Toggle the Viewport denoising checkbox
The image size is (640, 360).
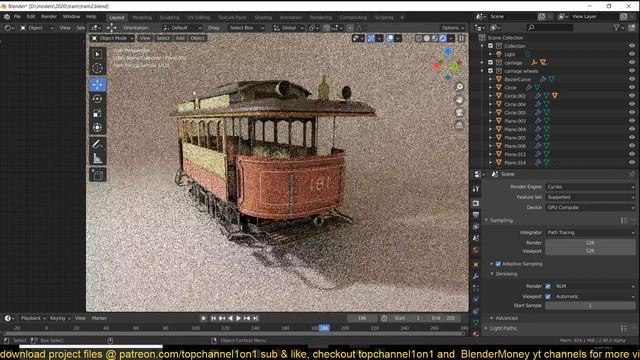[548, 296]
